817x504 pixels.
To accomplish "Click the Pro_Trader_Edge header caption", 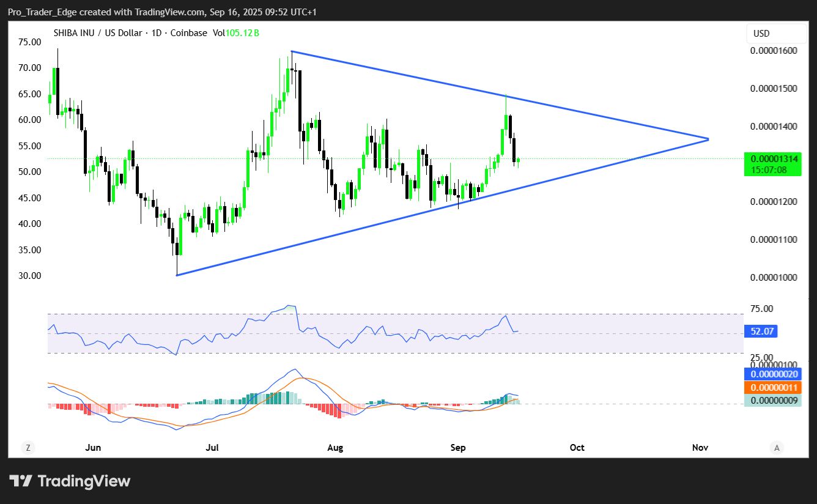I will [x=163, y=12].
